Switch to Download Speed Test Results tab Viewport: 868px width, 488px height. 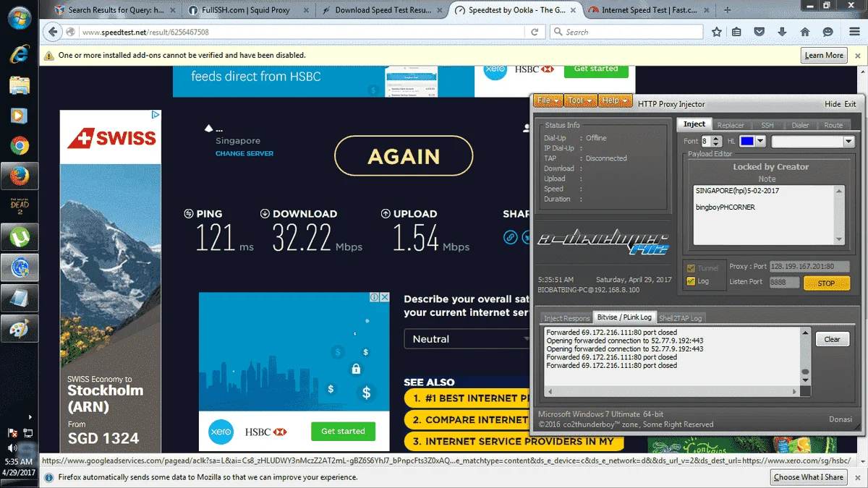tap(383, 10)
